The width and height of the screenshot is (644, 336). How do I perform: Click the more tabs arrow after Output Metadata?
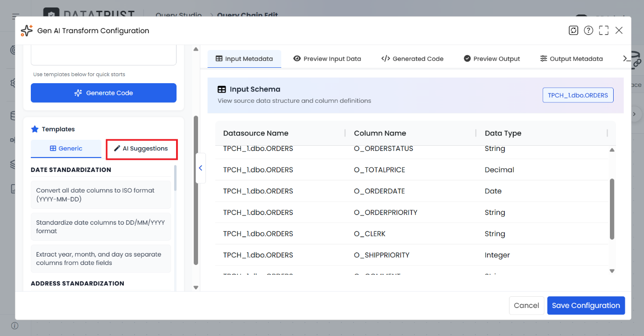[x=626, y=58]
